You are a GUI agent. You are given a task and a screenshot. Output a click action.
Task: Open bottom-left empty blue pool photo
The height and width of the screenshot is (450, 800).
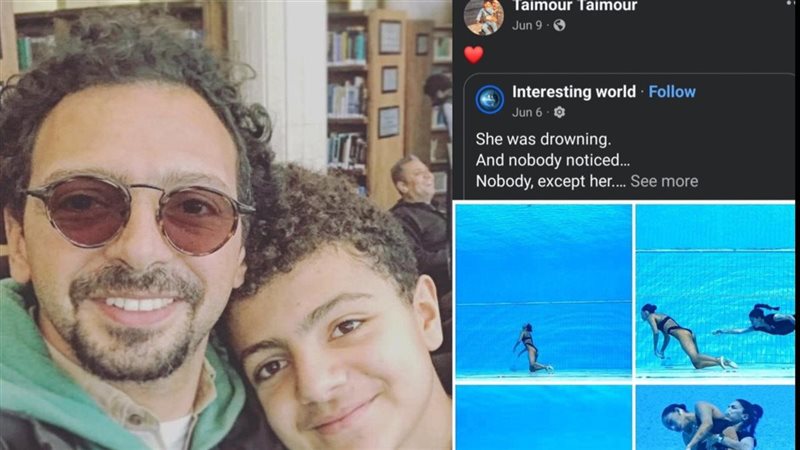pos(543,417)
